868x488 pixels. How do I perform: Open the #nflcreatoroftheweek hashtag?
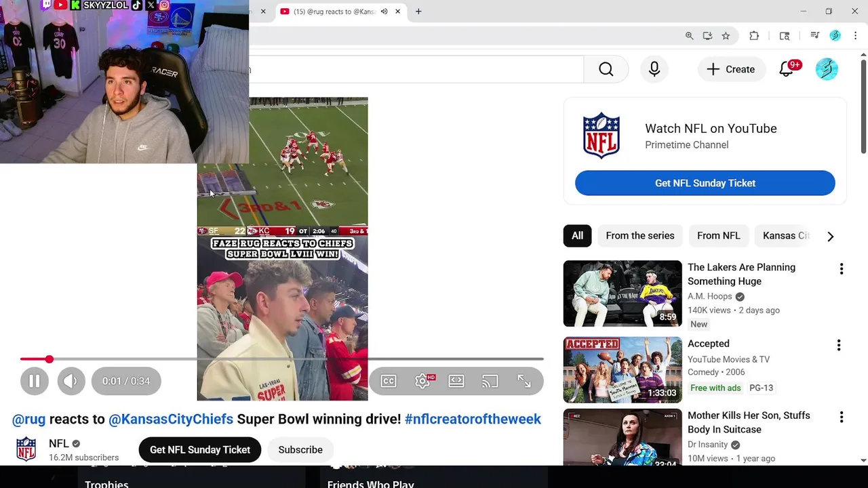473,420
